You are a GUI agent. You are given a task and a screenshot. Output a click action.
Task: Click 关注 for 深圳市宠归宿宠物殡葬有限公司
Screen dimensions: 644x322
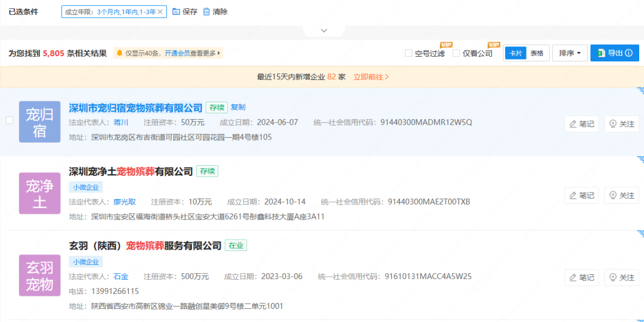tap(621, 124)
